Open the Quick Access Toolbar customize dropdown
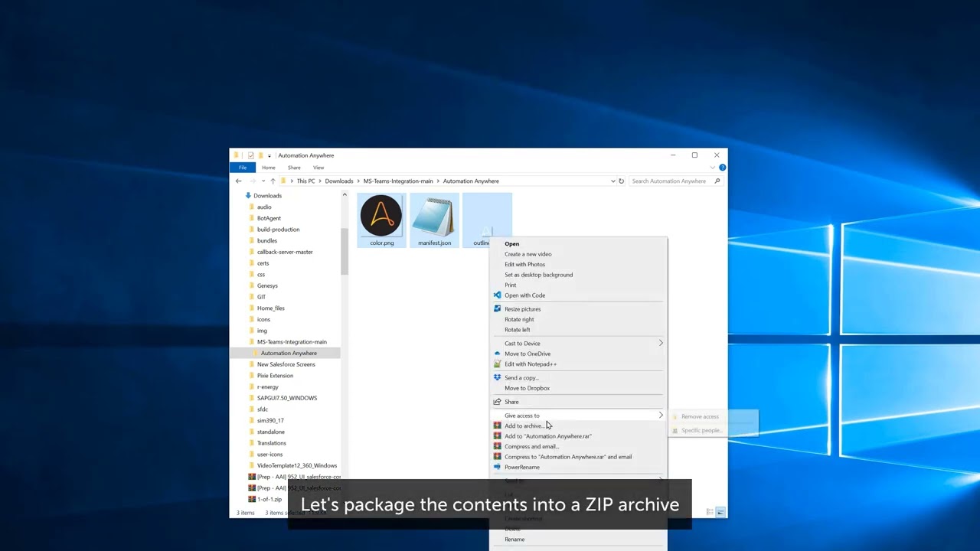Screen dimensions: 980x551 (269, 156)
